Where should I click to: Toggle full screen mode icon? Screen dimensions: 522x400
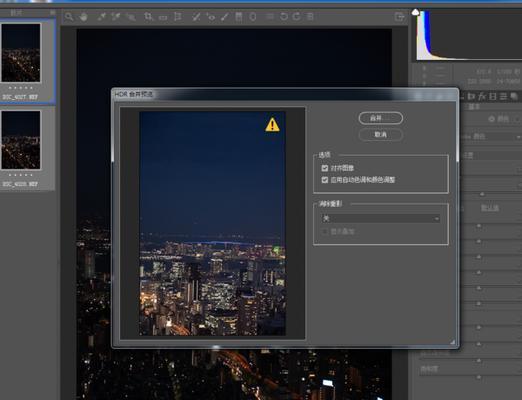pos(399,17)
